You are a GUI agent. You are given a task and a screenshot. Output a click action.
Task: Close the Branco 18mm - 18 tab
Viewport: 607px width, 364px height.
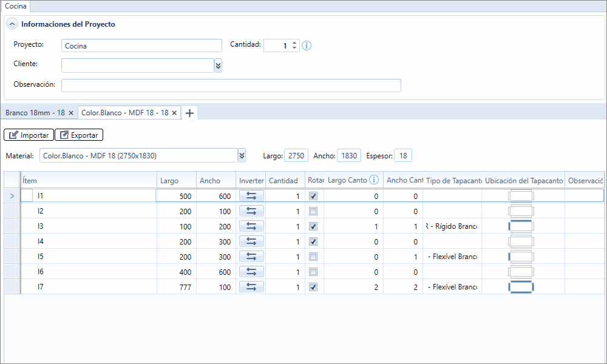(x=71, y=113)
